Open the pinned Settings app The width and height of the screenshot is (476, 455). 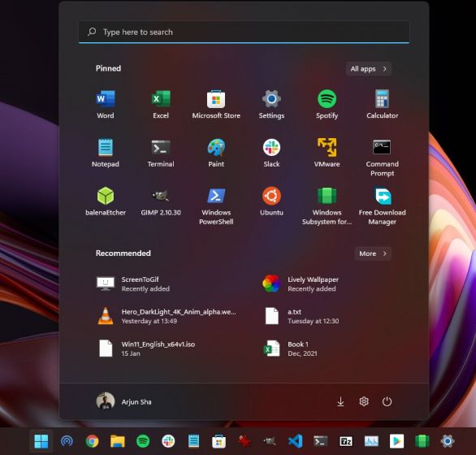pos(271,104)
